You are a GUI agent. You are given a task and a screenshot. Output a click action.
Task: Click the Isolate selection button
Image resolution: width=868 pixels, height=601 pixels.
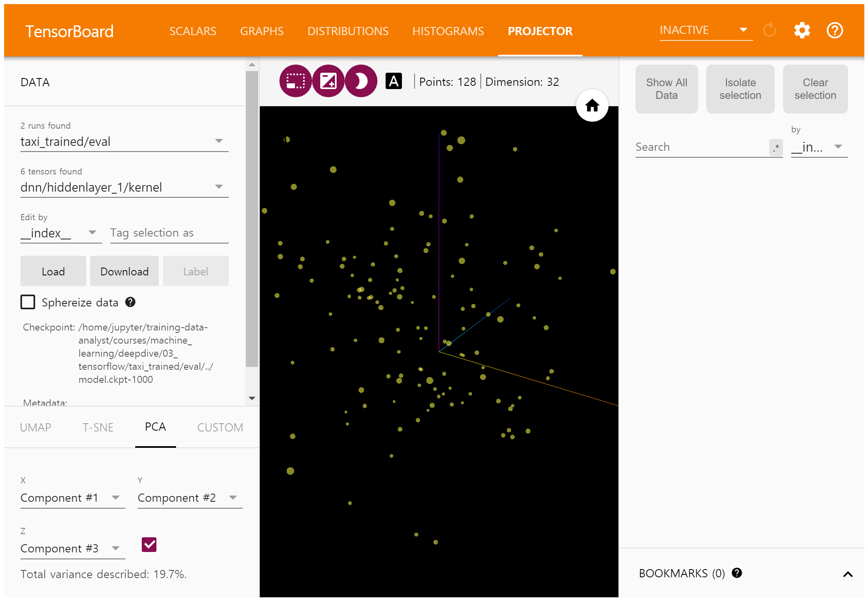(x=740, y=89)
